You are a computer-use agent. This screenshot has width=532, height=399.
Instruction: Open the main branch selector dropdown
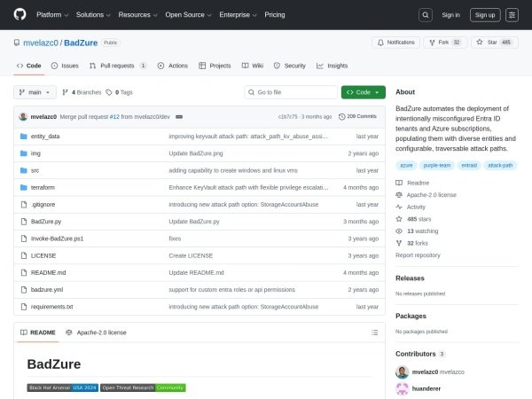point(35,92)
